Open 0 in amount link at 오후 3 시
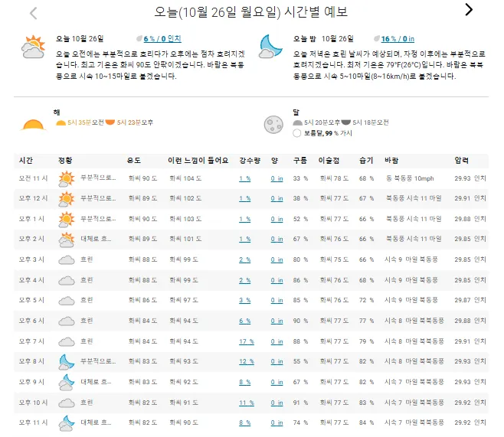The height and width of the screenshot is (437, 504). pos(277,259)
